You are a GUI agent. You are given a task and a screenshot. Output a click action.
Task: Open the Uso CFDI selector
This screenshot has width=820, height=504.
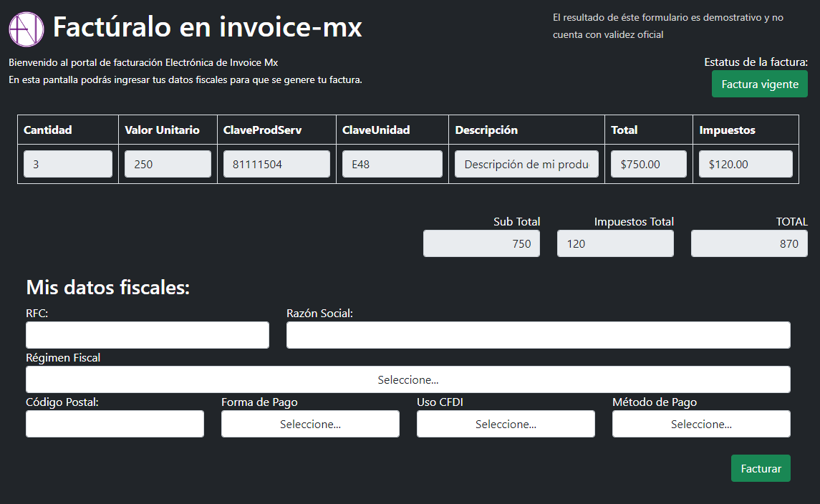pos(506,424)
